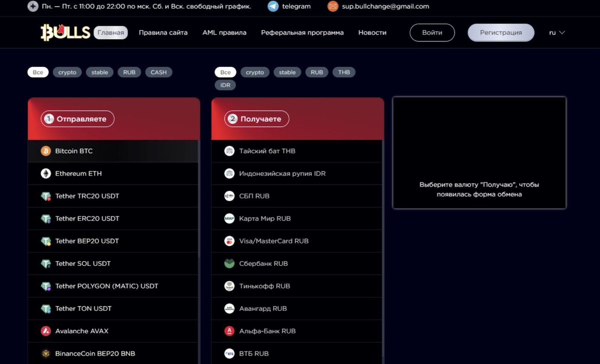Viewport: 600px width, 364px height.
Task: Open the sup.bullchange@gmail.com email link
Action: [x=385, y=6]
